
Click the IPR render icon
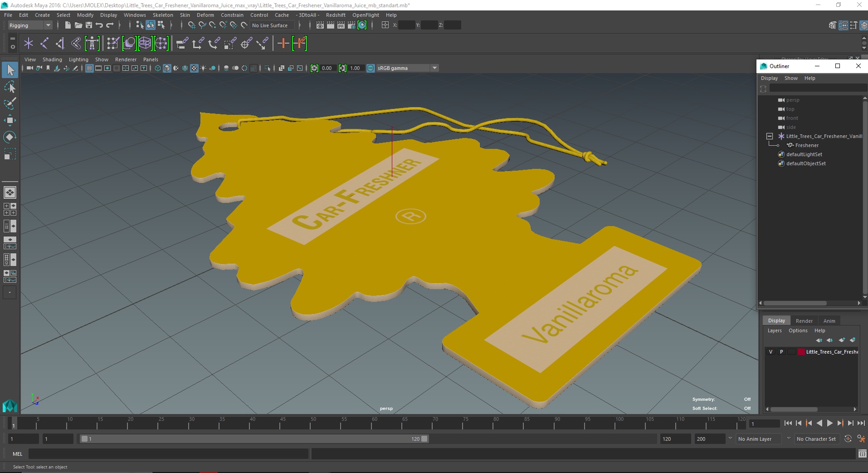tap(341, 25)
